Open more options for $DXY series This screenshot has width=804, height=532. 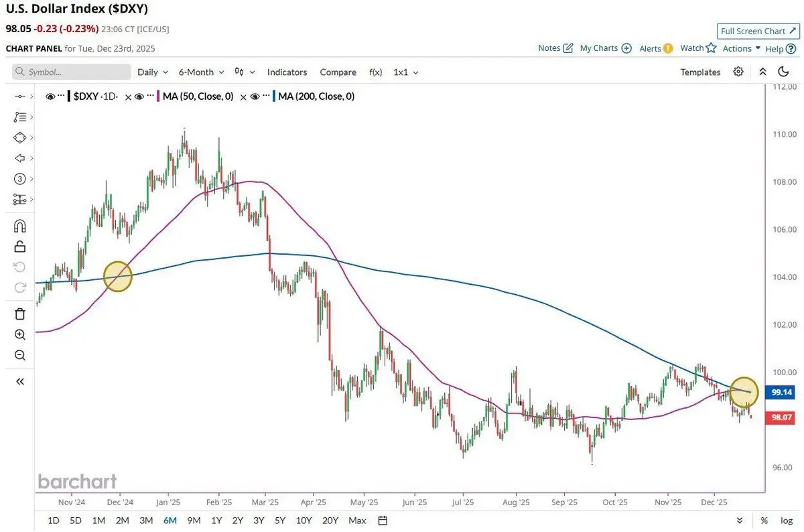pos(62,96)
